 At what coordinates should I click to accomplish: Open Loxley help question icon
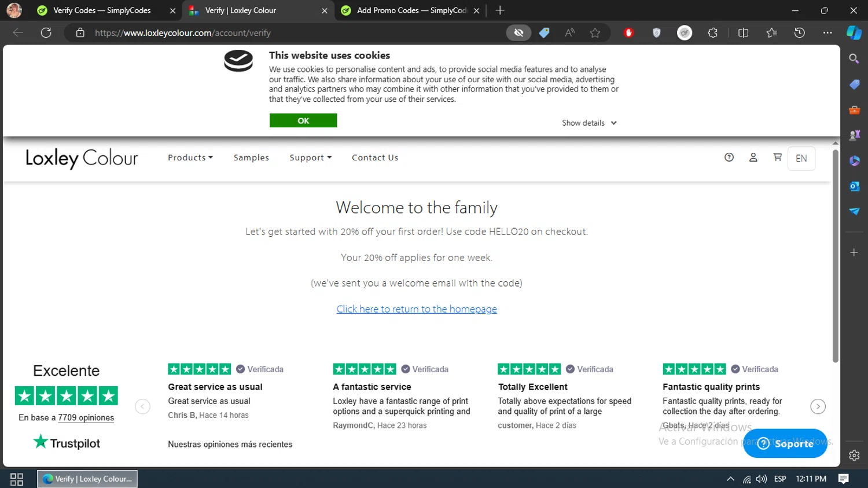coord(729,157)
